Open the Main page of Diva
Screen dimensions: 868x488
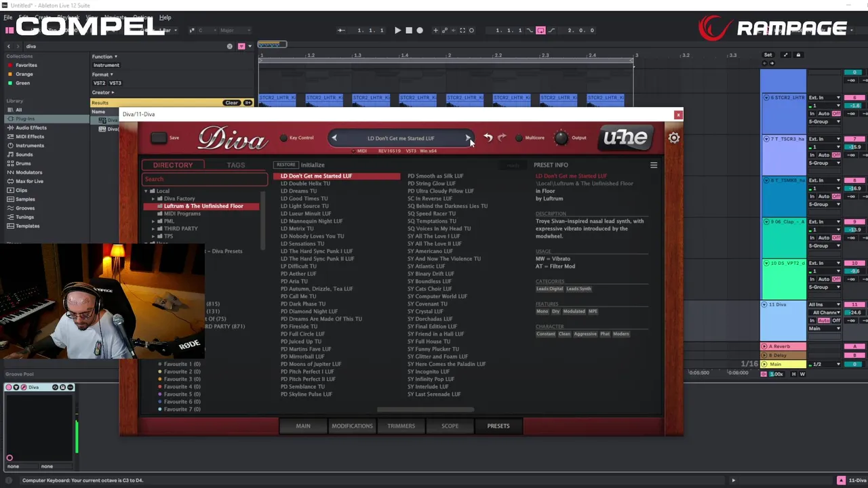click(303, 426)
